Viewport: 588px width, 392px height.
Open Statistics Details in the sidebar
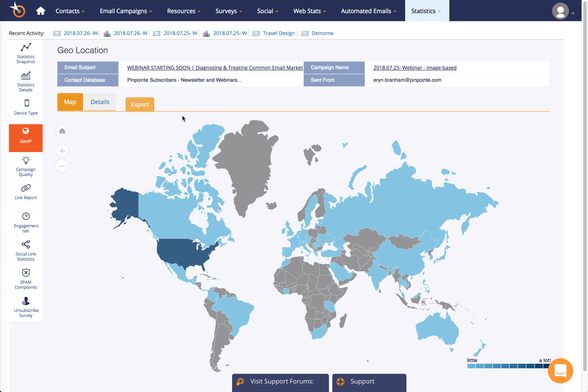(26, 76)
